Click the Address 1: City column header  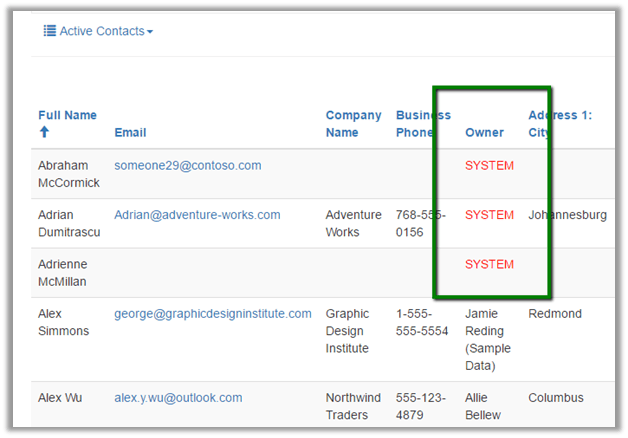(560, 123)
